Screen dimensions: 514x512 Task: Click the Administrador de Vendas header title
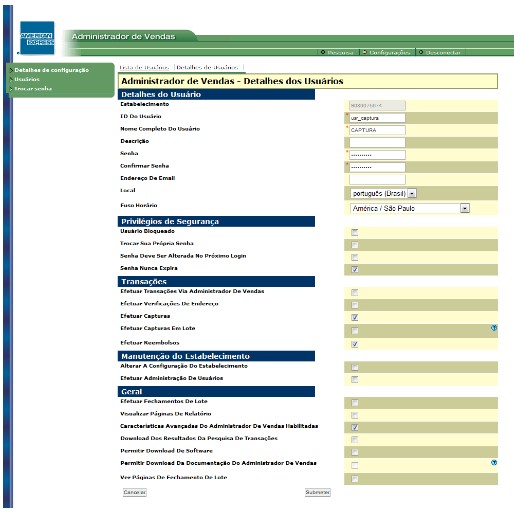point(123,36)
